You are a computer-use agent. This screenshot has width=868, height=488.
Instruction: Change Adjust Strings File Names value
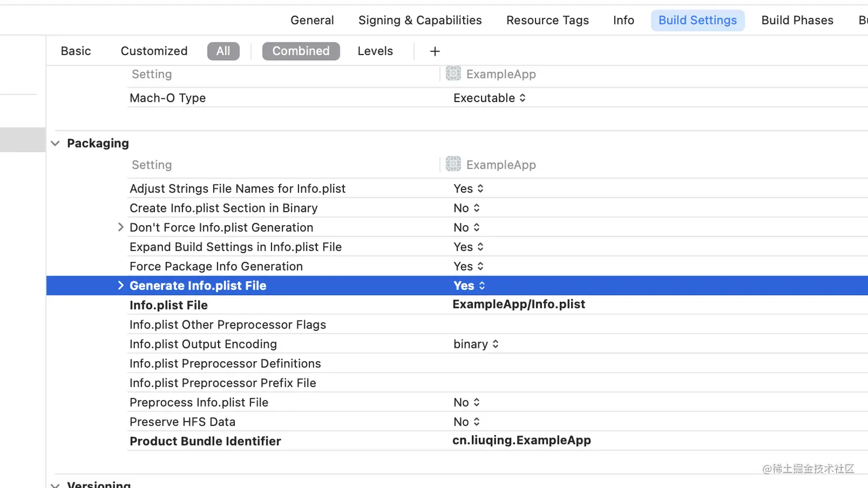(468, 189)
